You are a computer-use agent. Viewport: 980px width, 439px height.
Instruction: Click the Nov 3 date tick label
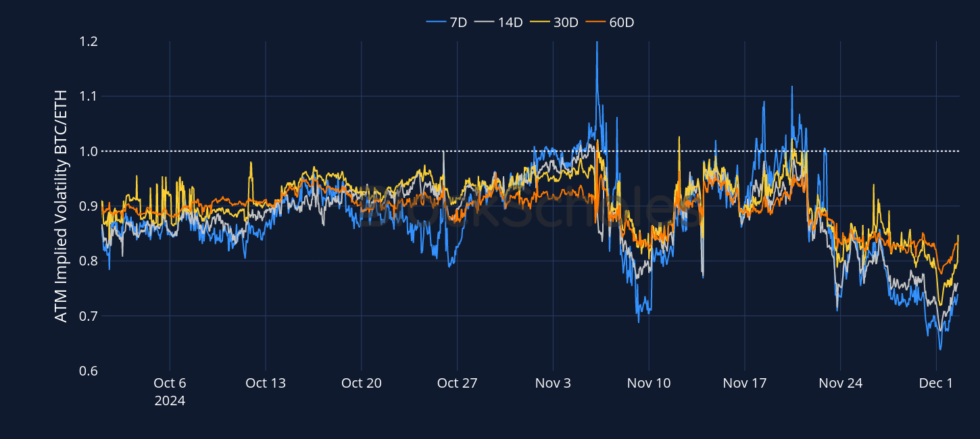pos(553,383)
